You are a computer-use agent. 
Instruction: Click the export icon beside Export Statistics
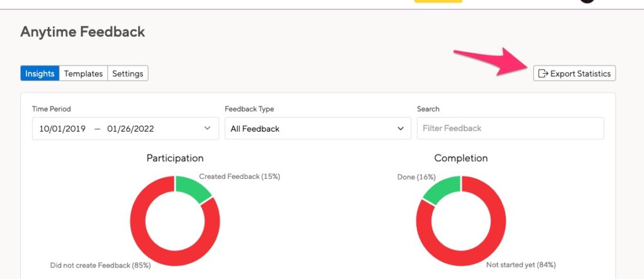543,74
